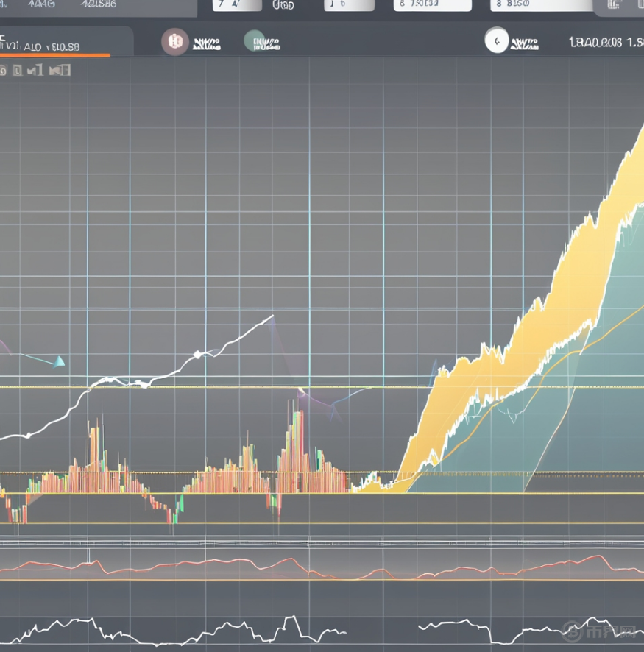Click the rightmost small toolbar icon under ALO tab

60,71
